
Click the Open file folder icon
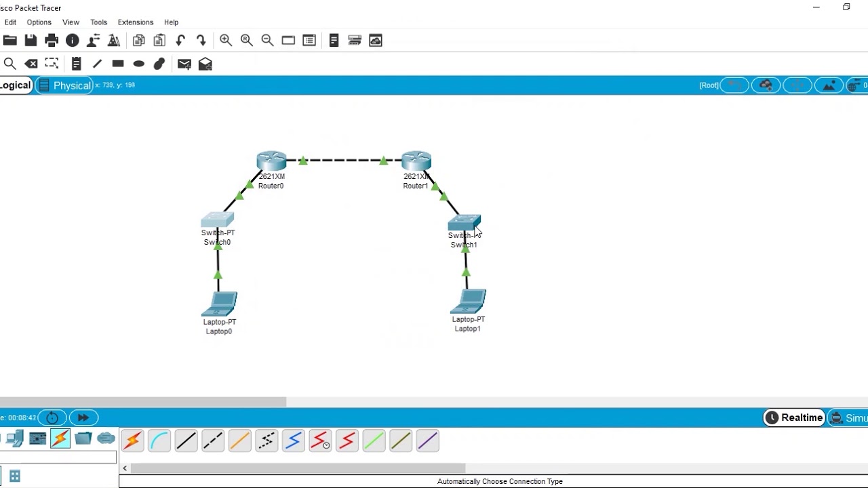point(9,41)
